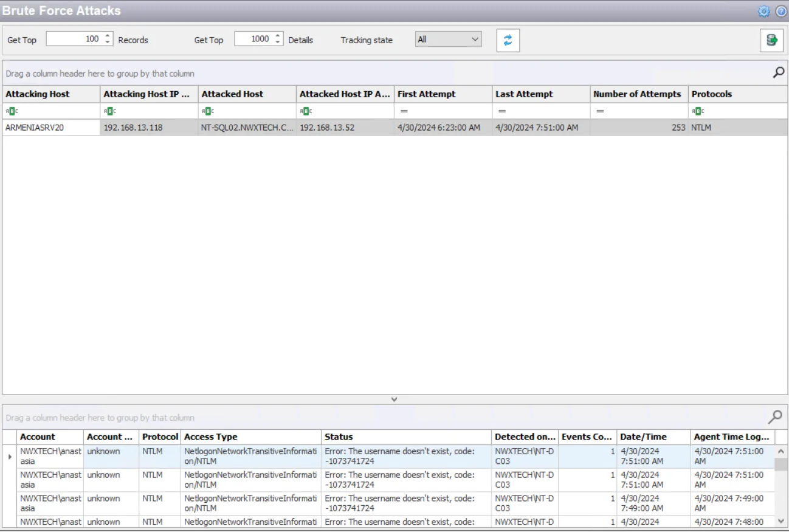The height and width of the screenshot is (532, 789).
Task: Select the first details row indicator arrow
Action: tap(10, 456)
